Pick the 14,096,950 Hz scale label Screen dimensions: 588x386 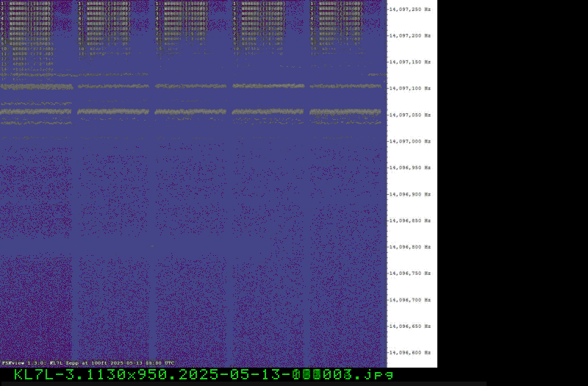point(410,168)
